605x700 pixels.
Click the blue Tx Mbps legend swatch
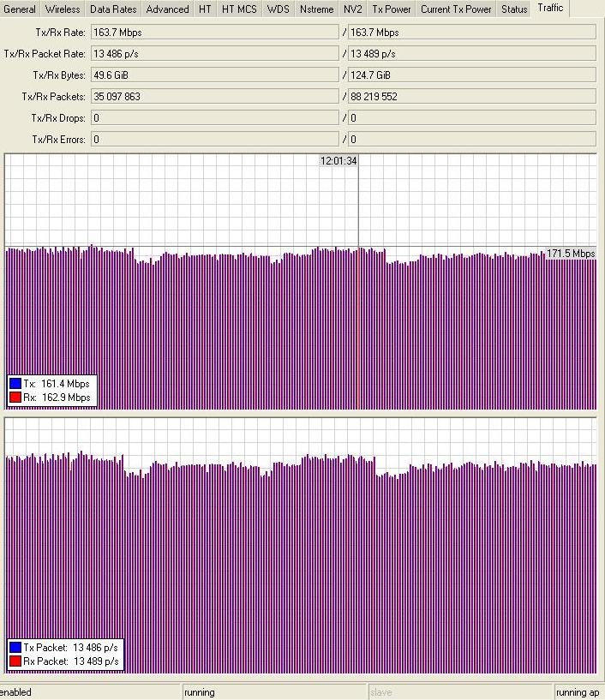click(x=15, y=384)
